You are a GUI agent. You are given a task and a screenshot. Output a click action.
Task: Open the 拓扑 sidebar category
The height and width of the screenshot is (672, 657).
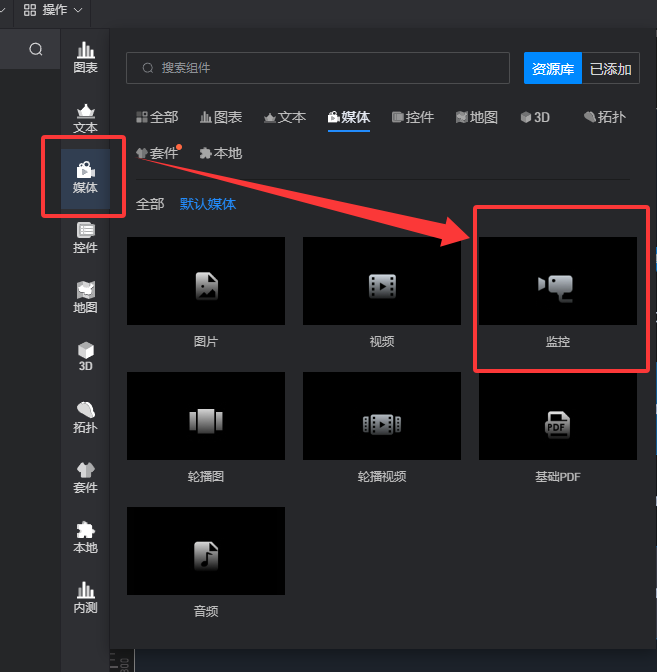click(85, 417)
